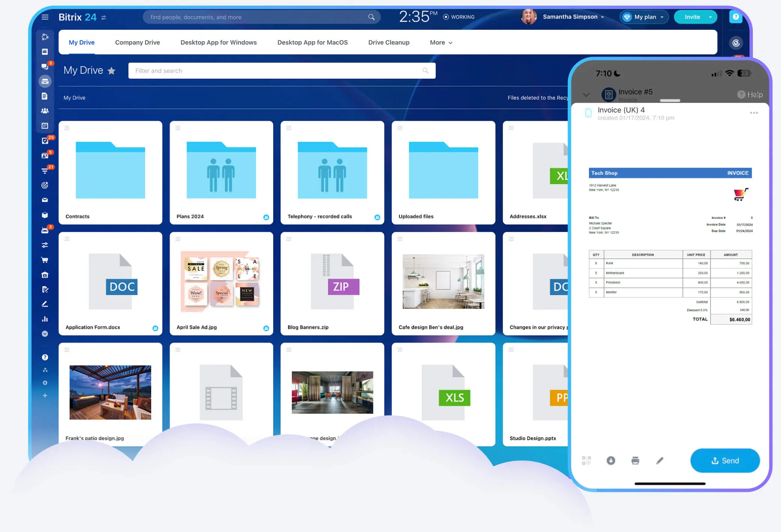
Task: Click the print icon in invoice panel
Action: point(635,460)
